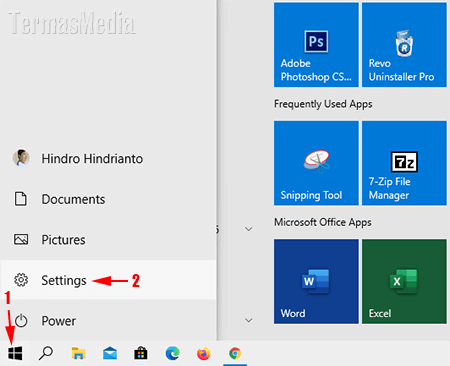This screenshot has height=366, width=450.
Task: Open the Word tile
Action: point(316,281)
